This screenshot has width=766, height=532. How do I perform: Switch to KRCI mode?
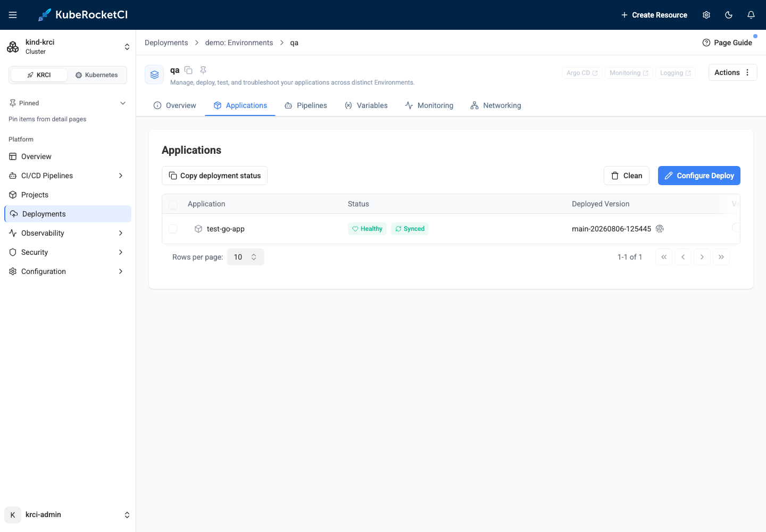point(39,75)
